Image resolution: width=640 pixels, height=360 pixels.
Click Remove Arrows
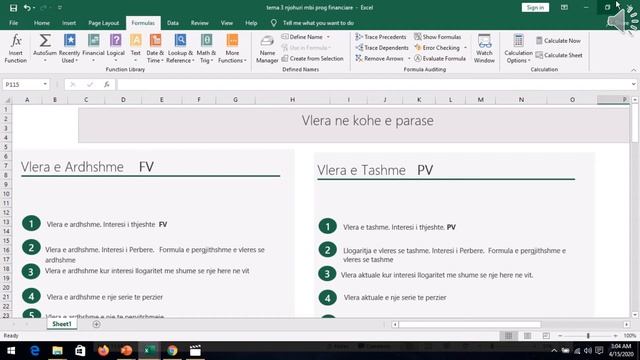(380, 59)
